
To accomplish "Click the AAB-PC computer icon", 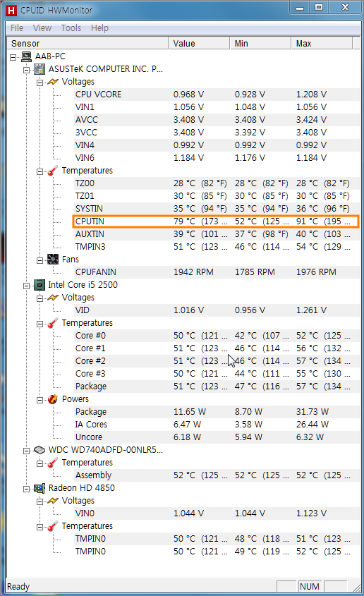I will 26,56.
